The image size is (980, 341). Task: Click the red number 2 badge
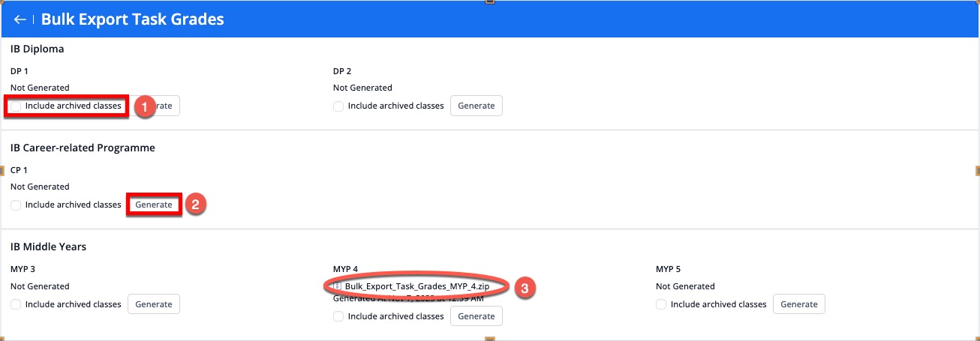[x=196, y=205]
